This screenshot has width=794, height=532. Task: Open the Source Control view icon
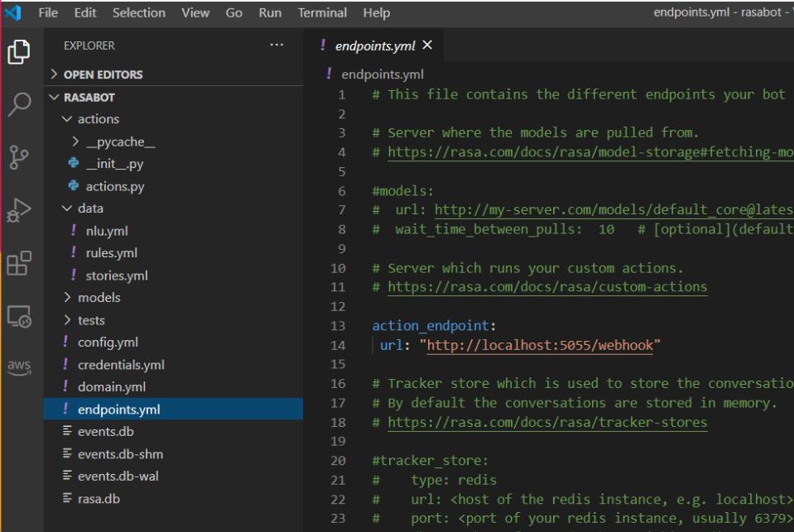tap(19, 157)
